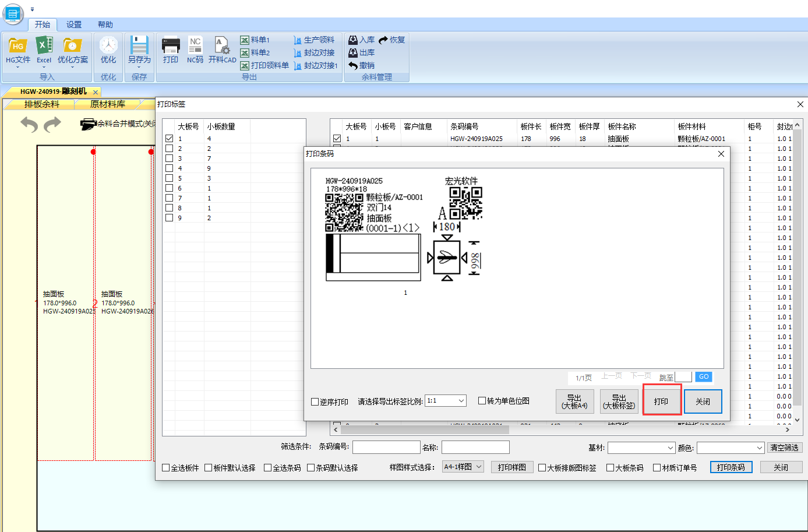This screenshot has width=808, height=532.
Task: Click the Excel import icon
Action: (44, 45)
